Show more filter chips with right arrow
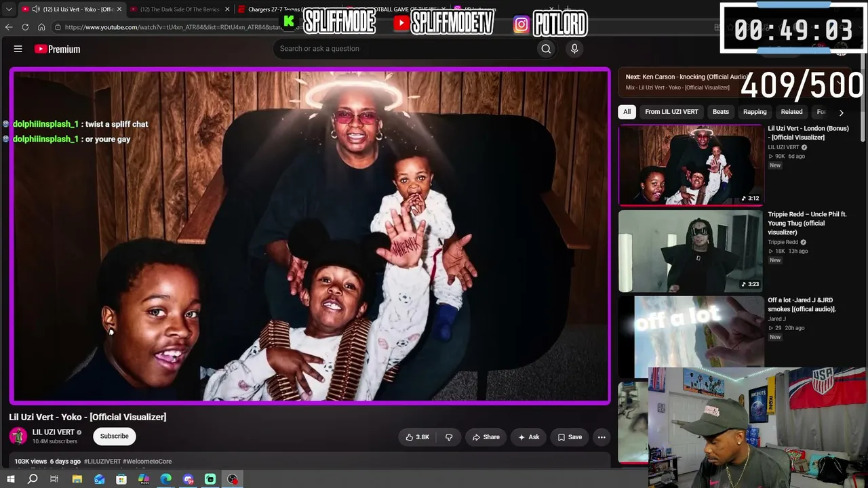 pyautogui.click(x=842, y=113)
